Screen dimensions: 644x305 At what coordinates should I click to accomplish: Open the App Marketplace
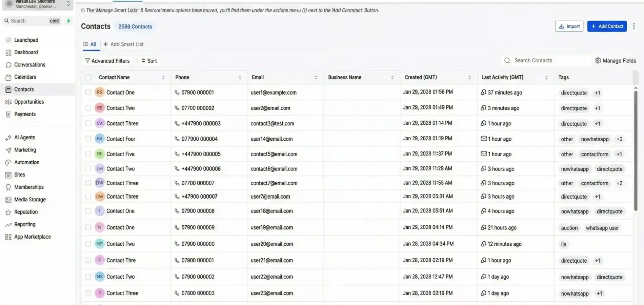pyautogui.click(x=33, y=237)
